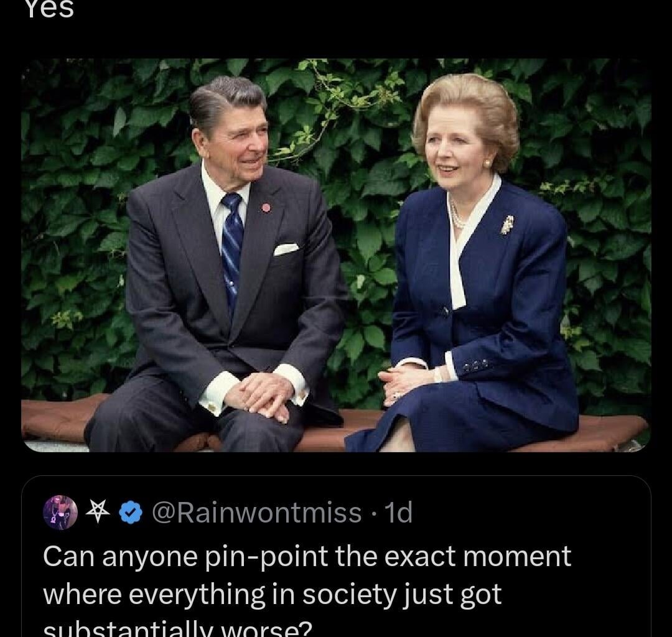Click the woman's folded hands in photo
Screen dimensions: 672x637
(399, 381)
